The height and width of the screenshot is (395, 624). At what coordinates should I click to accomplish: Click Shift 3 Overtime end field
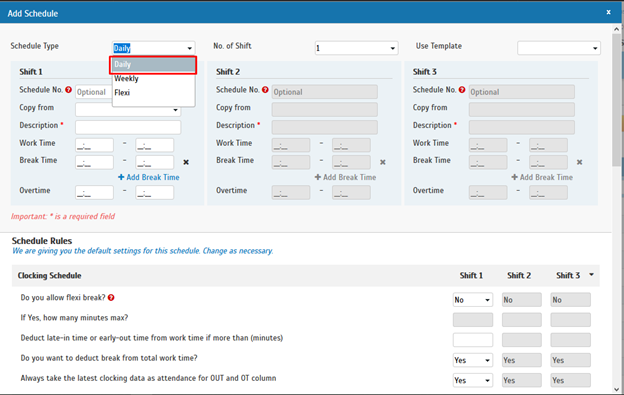548,193
